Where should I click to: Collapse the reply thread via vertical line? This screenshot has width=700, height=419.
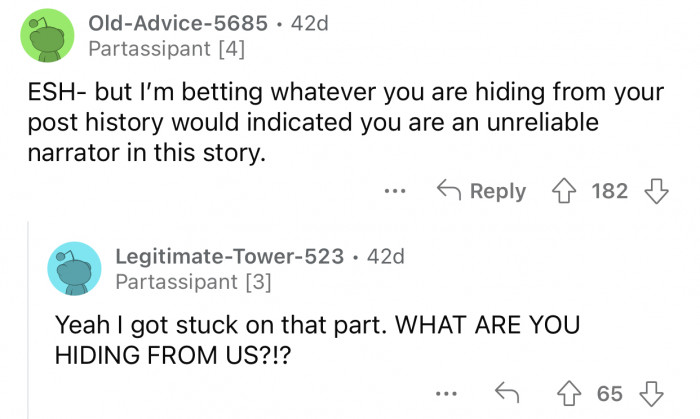coord(27,330)
